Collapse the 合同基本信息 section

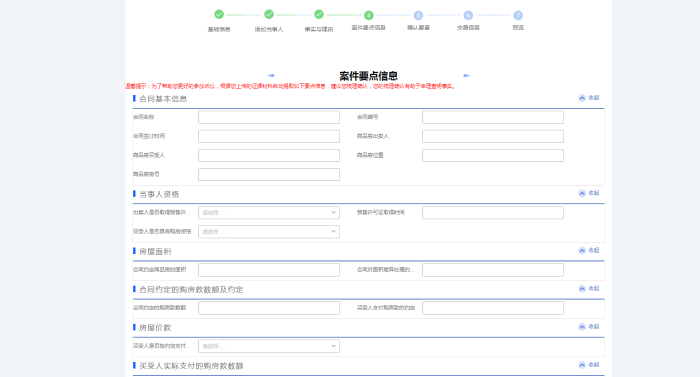589,98
